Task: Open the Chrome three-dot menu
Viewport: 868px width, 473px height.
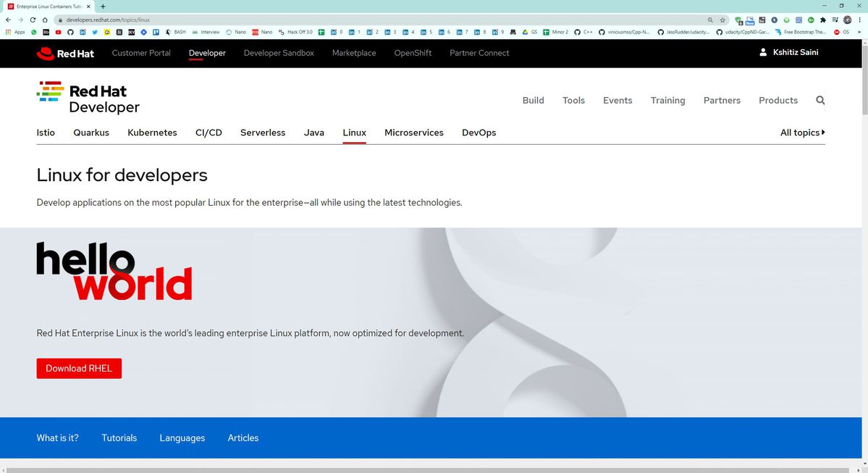Action: point(859,20)
